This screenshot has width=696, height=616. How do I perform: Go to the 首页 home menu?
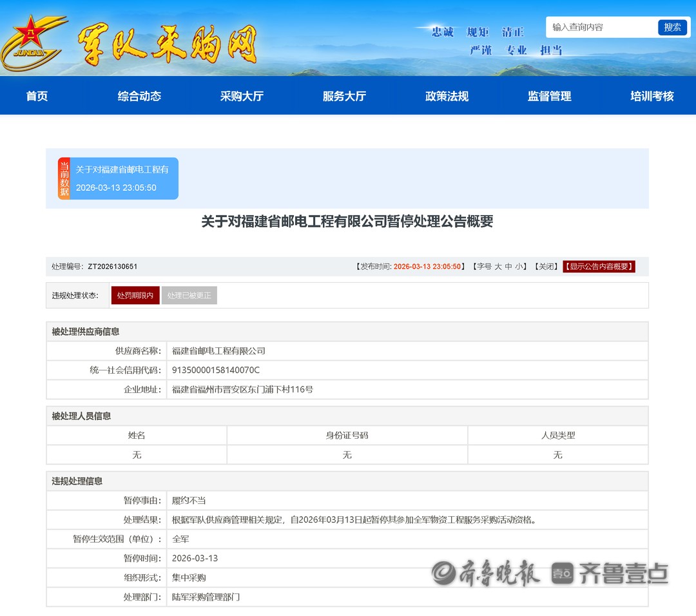click(37, 96)
